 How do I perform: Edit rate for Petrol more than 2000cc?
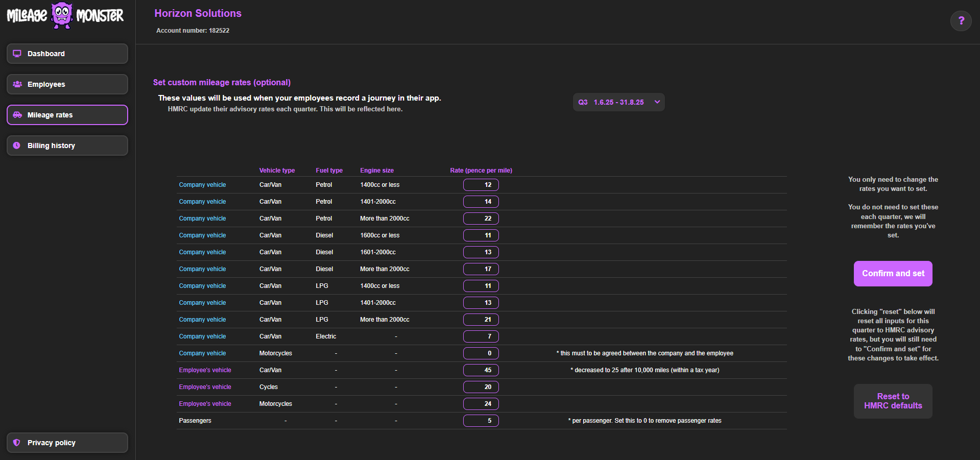tap(481, 219)
